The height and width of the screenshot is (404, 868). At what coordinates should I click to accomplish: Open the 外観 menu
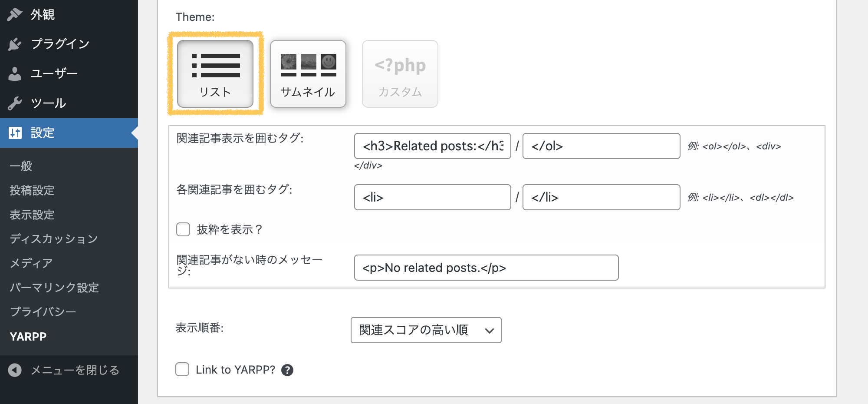pyautogui.click(x=69, y=14)
